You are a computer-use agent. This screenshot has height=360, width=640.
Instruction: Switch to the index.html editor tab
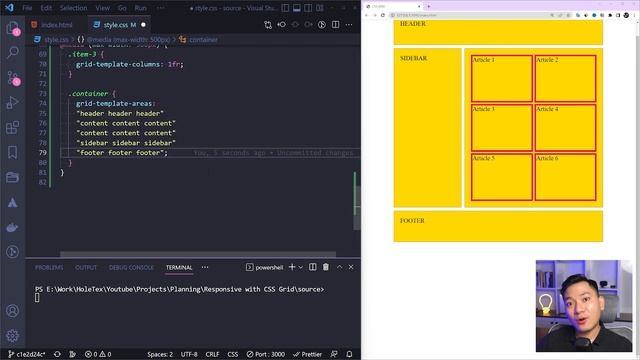point(57,25)
